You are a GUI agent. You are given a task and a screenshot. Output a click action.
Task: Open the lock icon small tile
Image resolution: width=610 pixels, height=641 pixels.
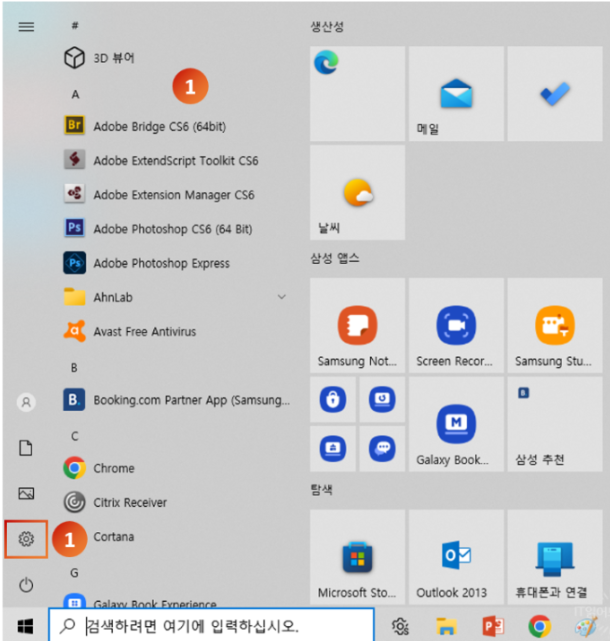click(x=333, y=399)
